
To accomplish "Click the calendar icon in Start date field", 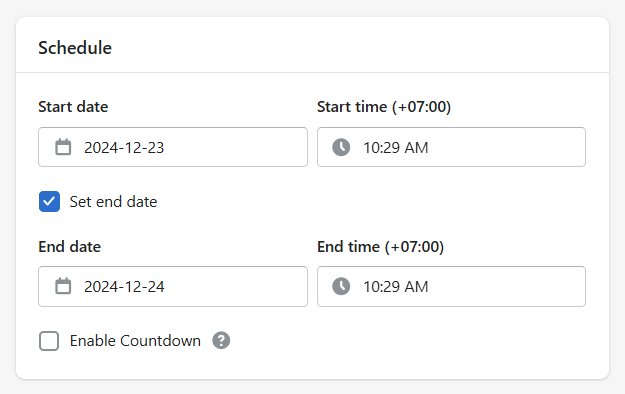I will (x=63, y=147).
